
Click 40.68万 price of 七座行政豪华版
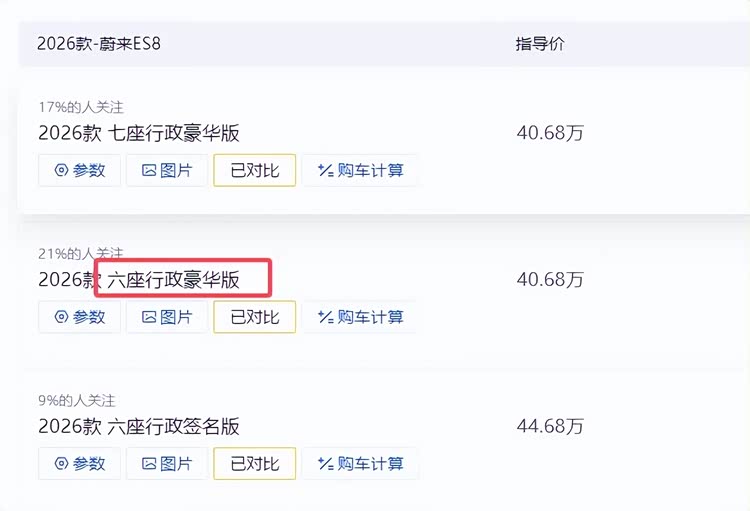pyautogui.click(x=550, y=133)
